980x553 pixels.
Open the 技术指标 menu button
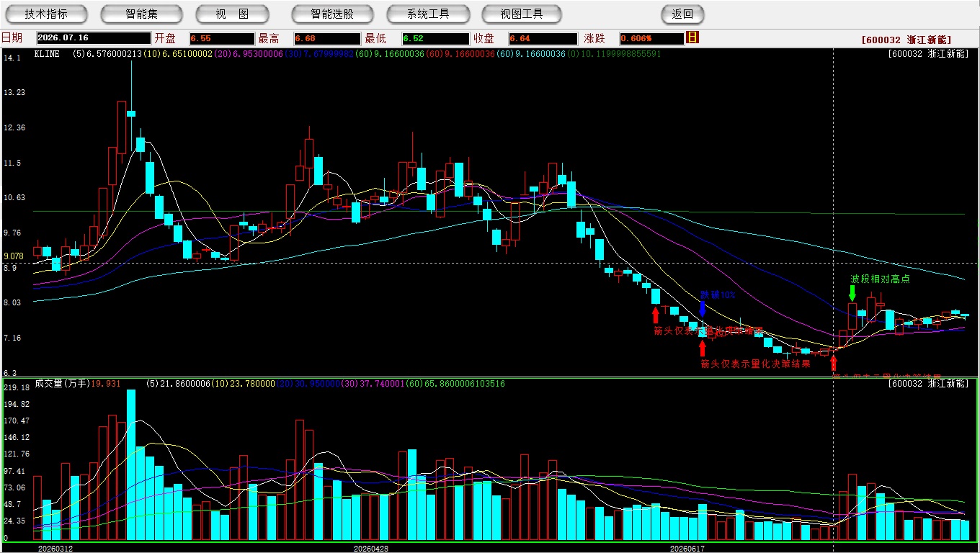(x=46, y=14)
